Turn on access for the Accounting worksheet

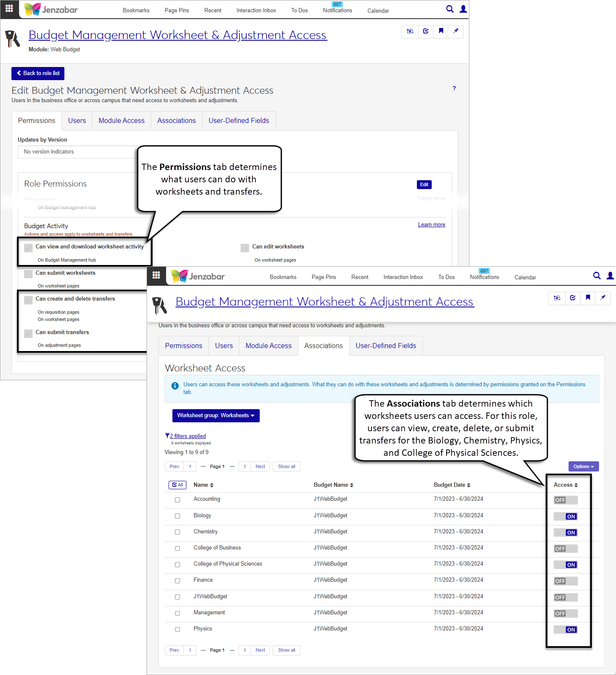pos(566,500)
